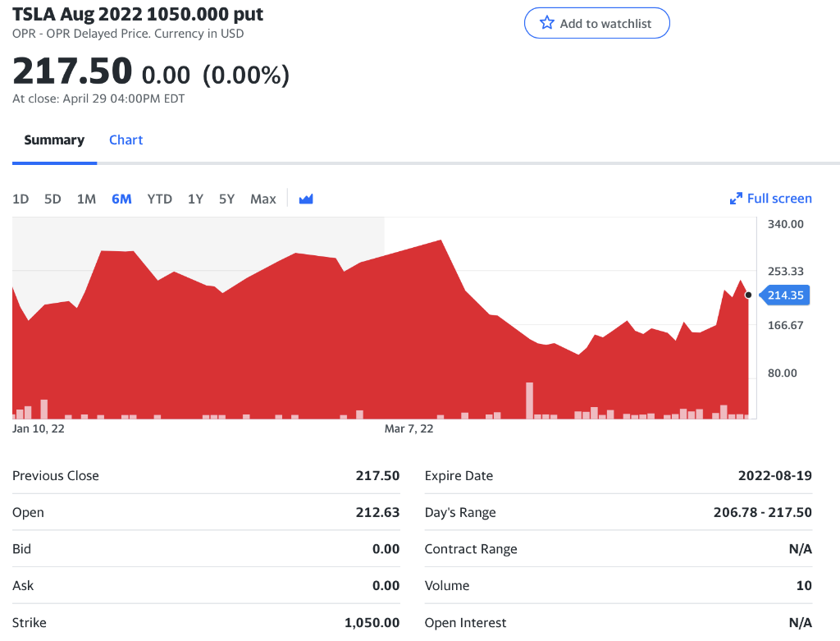Click the Mar 7, 22 axis date label
840x641 pixels.
click(409, 428)
